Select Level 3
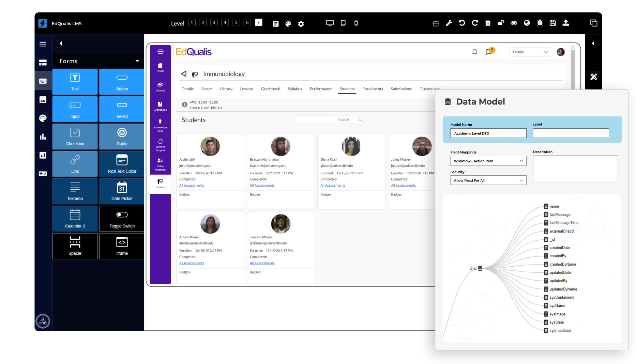 coord(214,22)
